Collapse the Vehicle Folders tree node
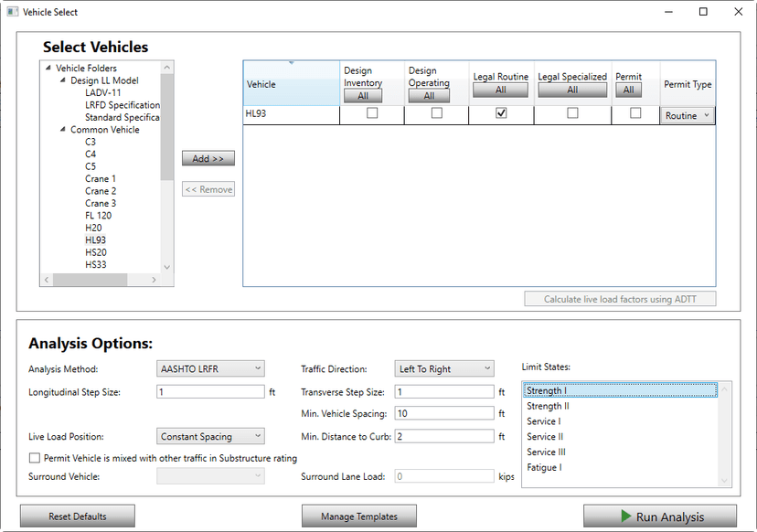 tap(48, 69)
